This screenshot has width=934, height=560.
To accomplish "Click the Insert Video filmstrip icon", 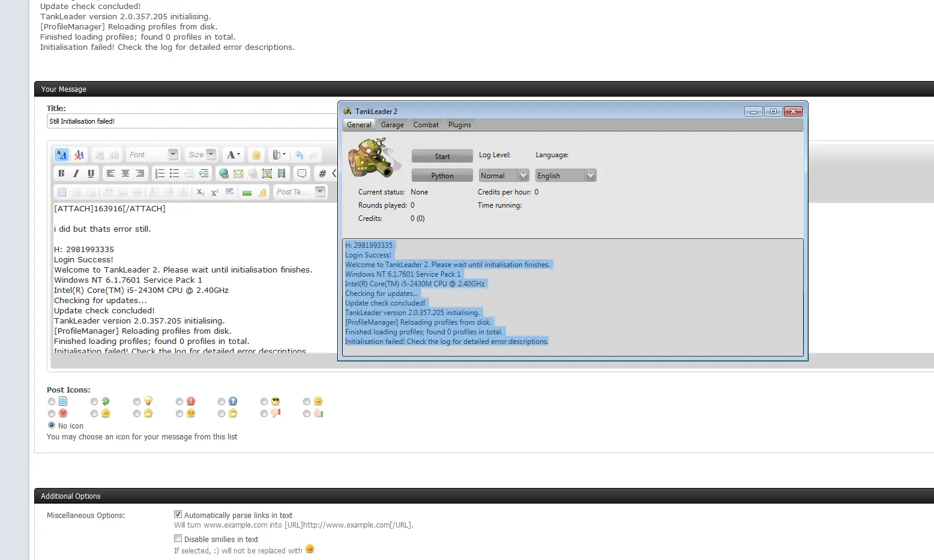I will tap(282, 173).
